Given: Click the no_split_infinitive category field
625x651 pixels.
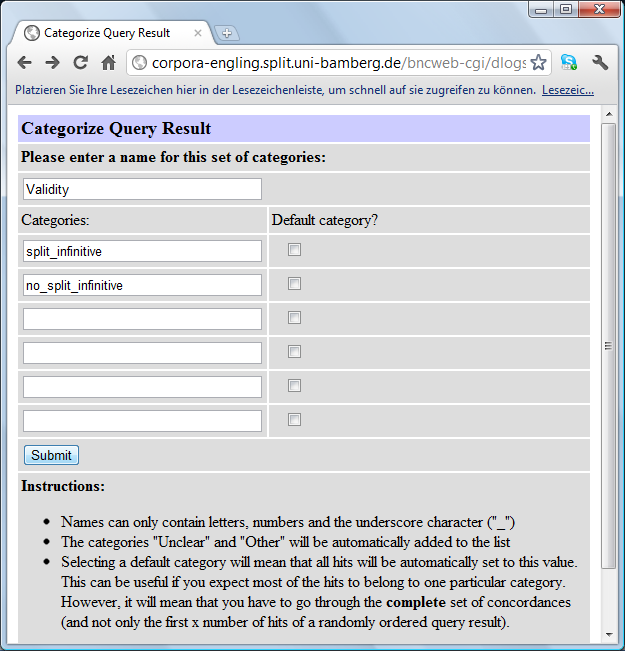Looking at the screenshot, I should [x=142, y=285].
